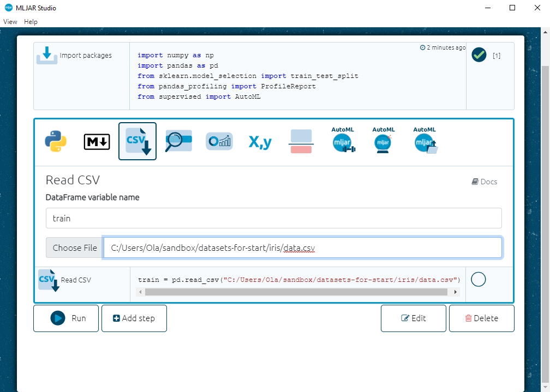Click the Choose File button
This screenshot has height=392, width=550.
click(75, 248)
